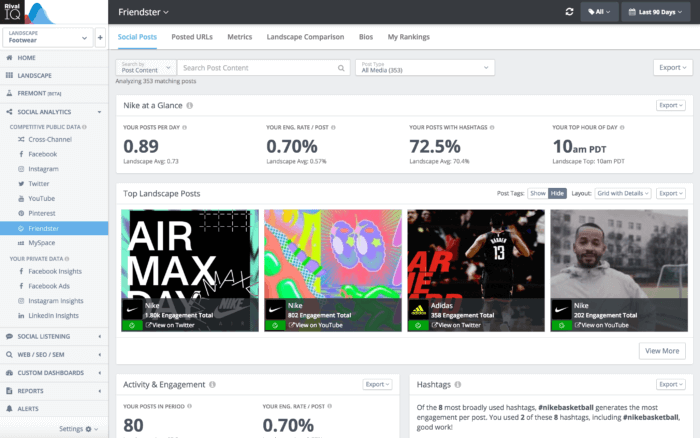Switch to the Metrics tab

240,37
